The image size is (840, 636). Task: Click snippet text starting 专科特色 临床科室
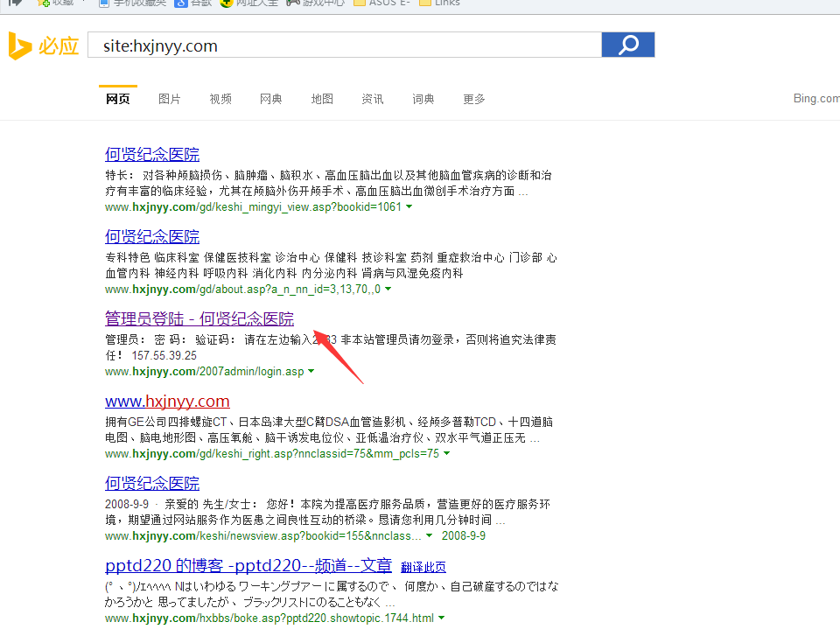click(331, 265)
